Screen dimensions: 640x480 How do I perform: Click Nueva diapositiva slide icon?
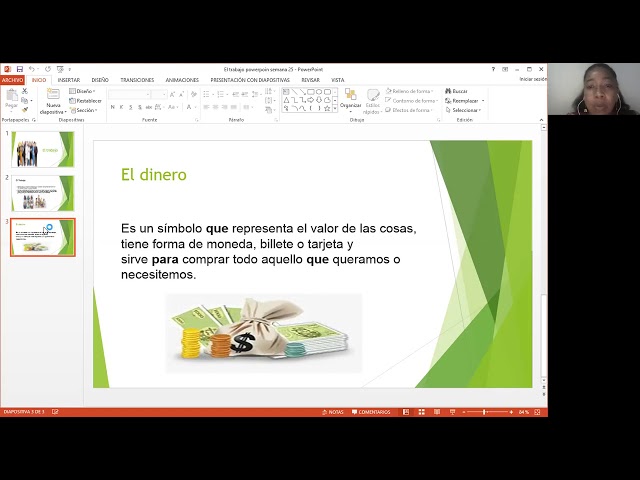tap(53, 95)
